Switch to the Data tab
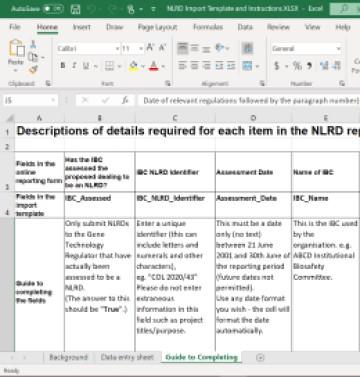The width and height of the screenshot is (360, 377). [245, 27]
